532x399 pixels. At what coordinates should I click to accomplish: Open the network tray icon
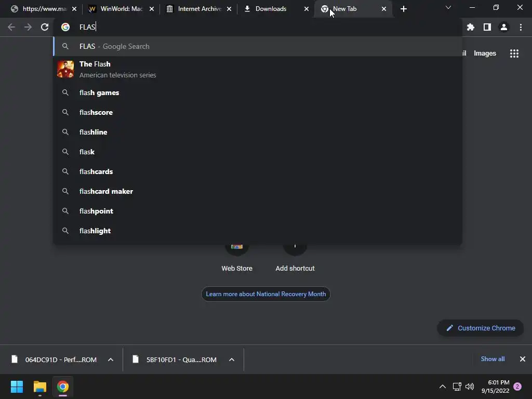pos(457,387)
